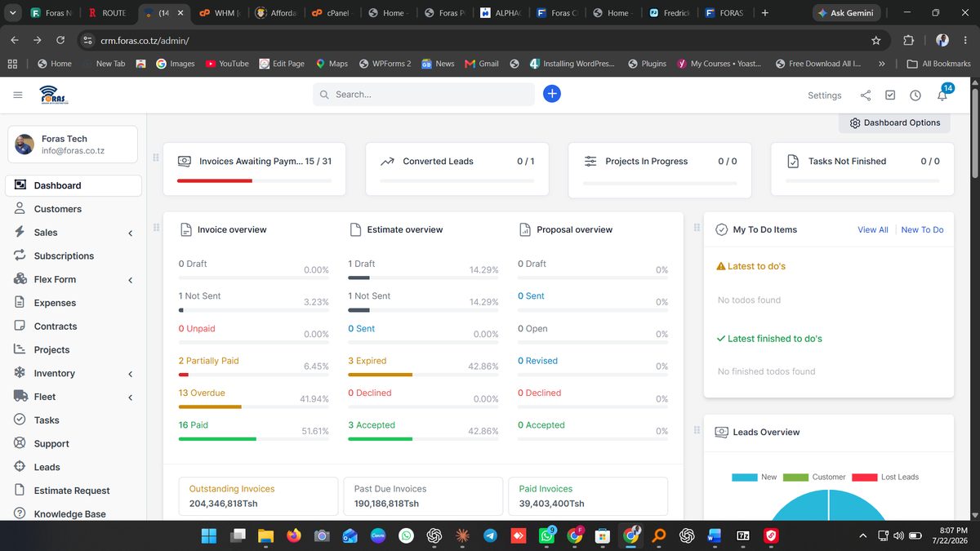Viewport: 980px width, 551px height.
Task: Click the Subscriptions refresh icon in sidebar
Action: click(x=20, y=256)
